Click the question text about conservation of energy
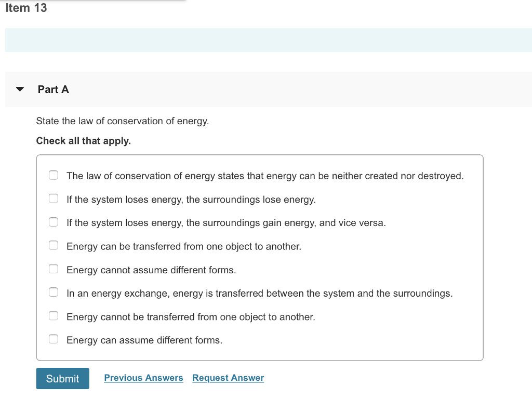The image size is (532, 398). [123, 121]
